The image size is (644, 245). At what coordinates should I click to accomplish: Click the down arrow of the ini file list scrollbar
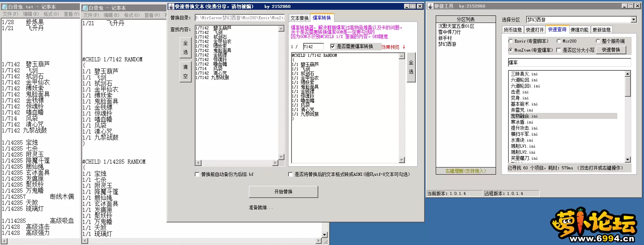point(627,160)
